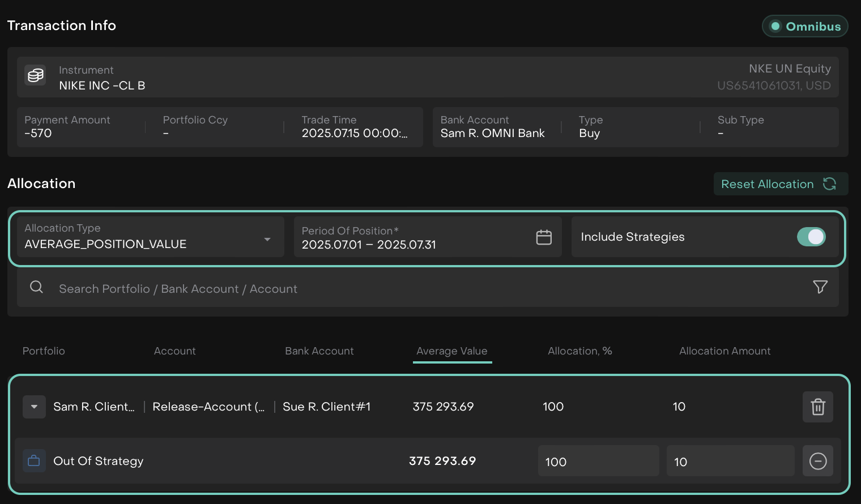The height and width of the screenshot is (504, 861).
Task: Edit the Out Of Strategy allocation amount field
Action: pyautogui.click(x=730, y=461)
